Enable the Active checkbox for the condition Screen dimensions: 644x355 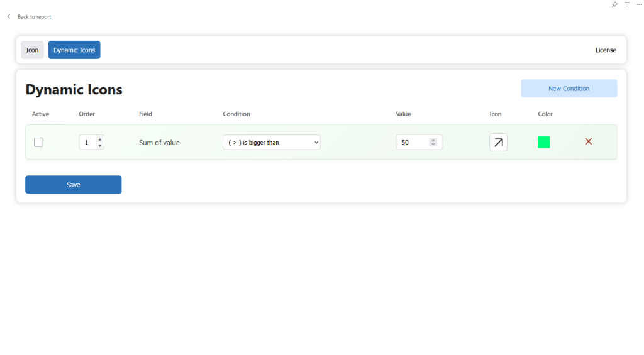(38, 143)
